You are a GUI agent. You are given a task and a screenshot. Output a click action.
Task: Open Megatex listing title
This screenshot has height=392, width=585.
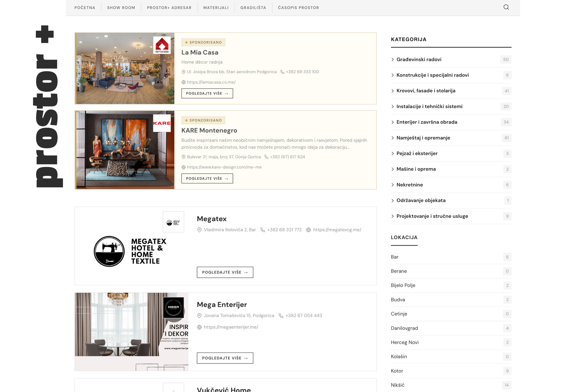(212, 219)
